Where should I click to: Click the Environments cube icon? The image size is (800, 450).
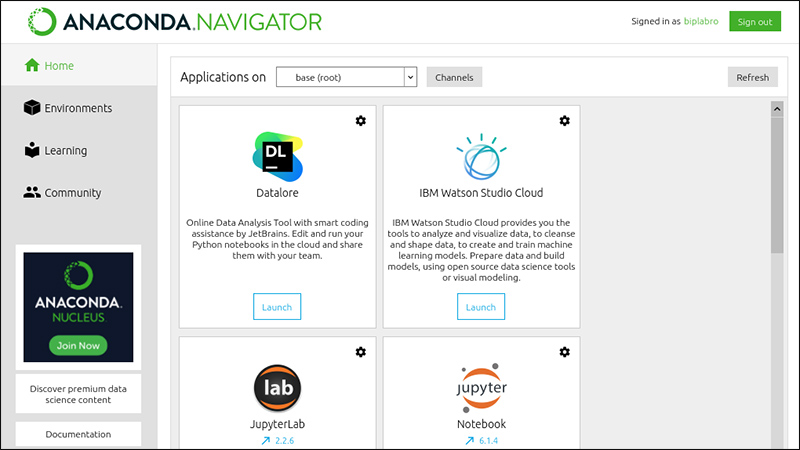click(32, 108)
